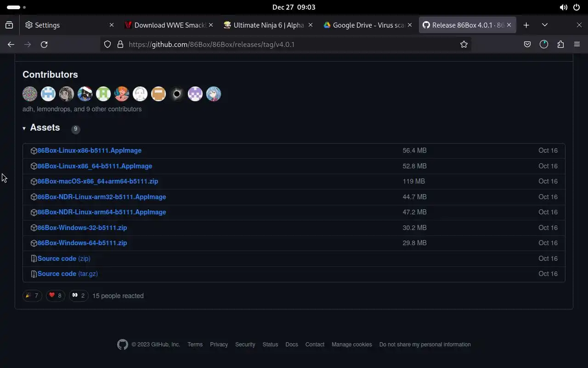This screenshot has height=368, width=588.
Task: Open the Firefox account profile icon
Action: (x=544, y=44)
